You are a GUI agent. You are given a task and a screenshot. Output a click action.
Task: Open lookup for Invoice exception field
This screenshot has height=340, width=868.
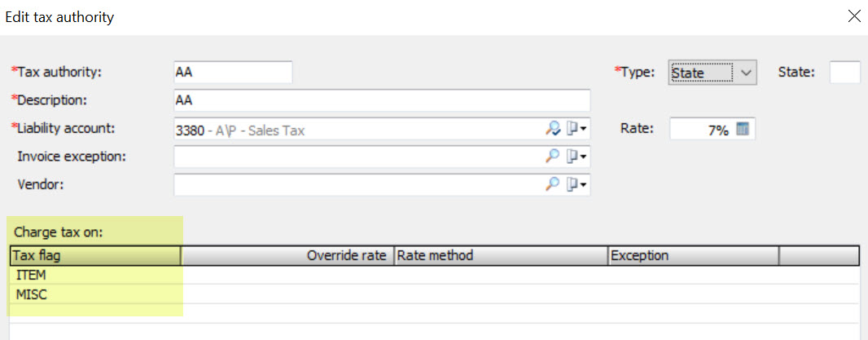[x=552, y=157]
